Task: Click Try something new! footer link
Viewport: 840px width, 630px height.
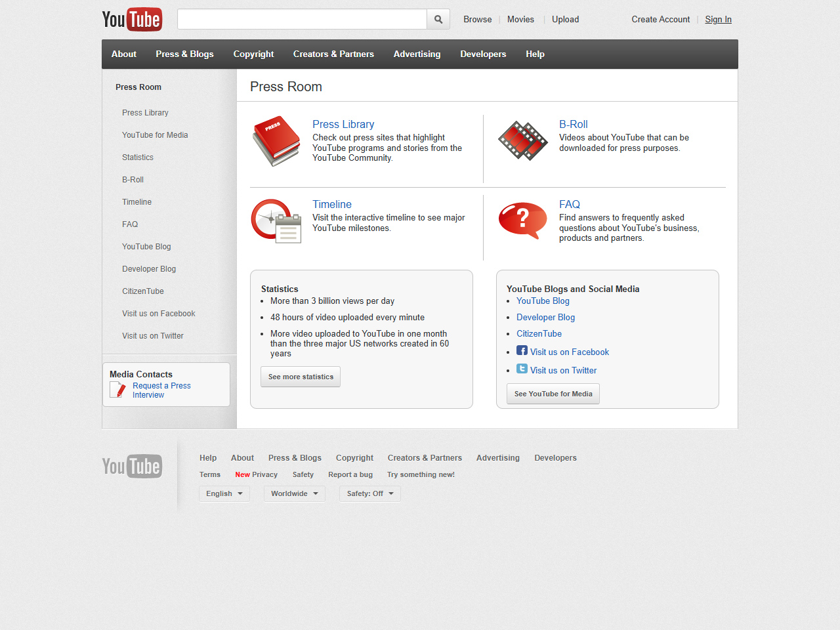Action: coord(421,474)
